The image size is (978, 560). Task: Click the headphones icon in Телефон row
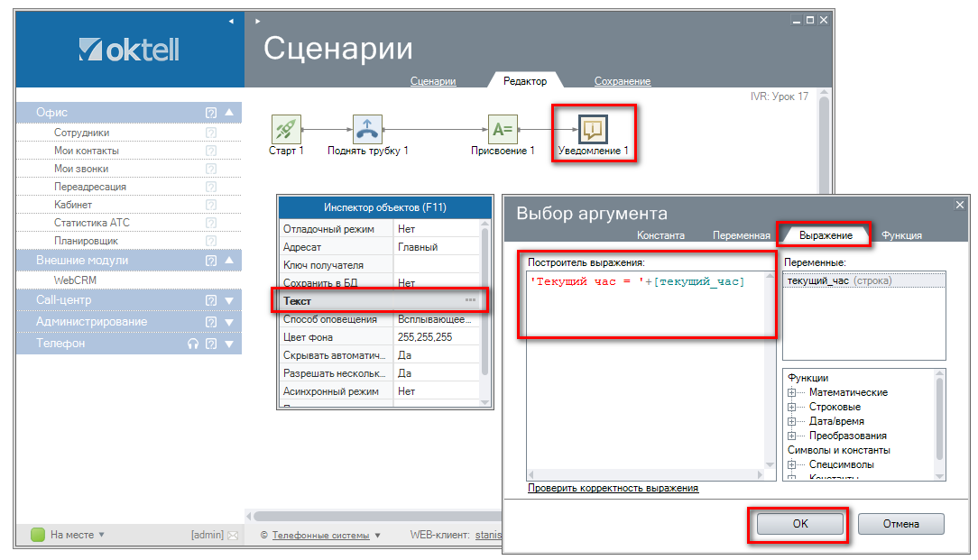(192, 344)
